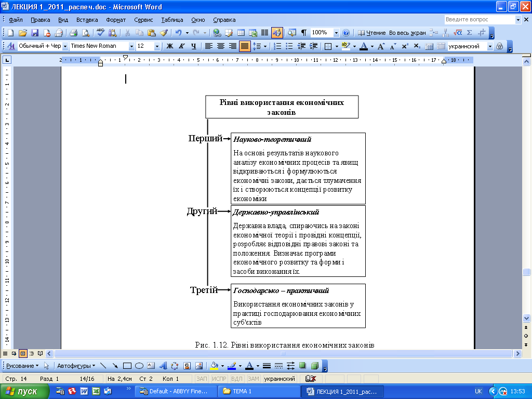
Task: Switch to Default - ABBYY FineReader taskbar window
Action: (176, 391)
